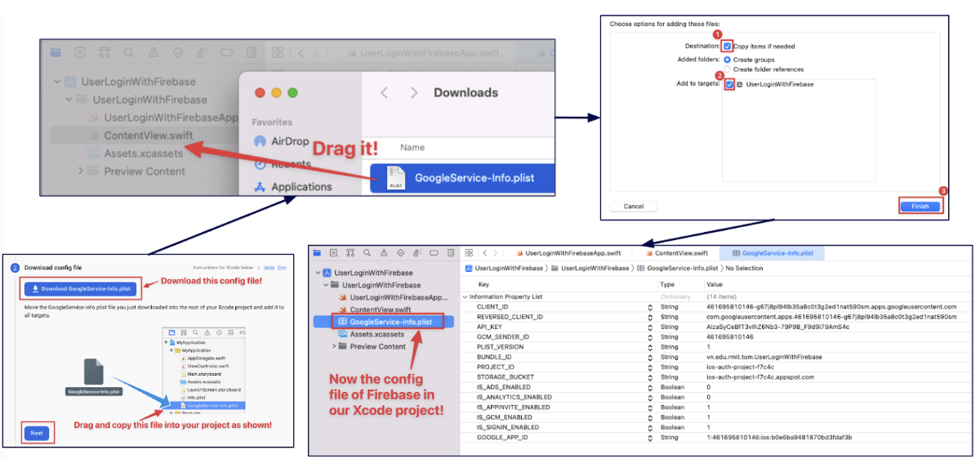
Task: Open AirDrop in the Finder sidebar
Action: pos(282,141)
